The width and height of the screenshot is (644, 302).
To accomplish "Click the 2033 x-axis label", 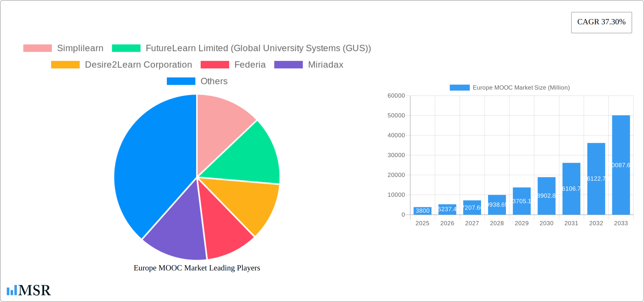I will click(x=621, y=223).
